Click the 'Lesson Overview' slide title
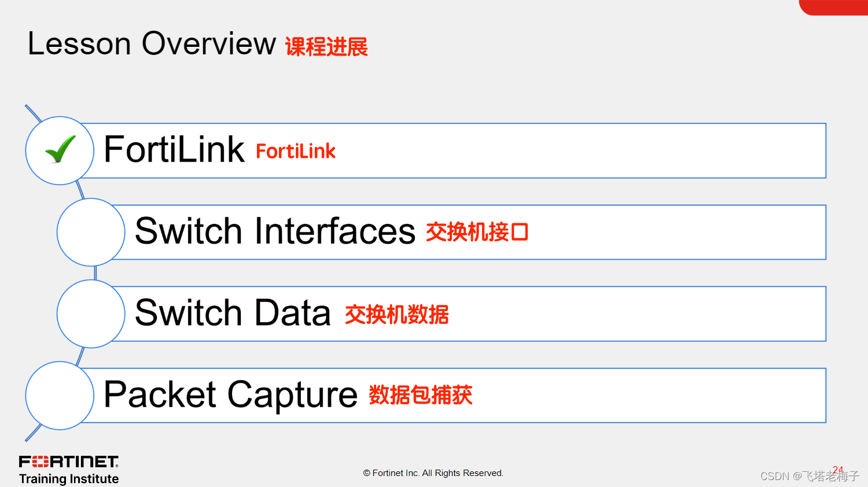This screenshot has height=487, width=868. coord(152,43)
